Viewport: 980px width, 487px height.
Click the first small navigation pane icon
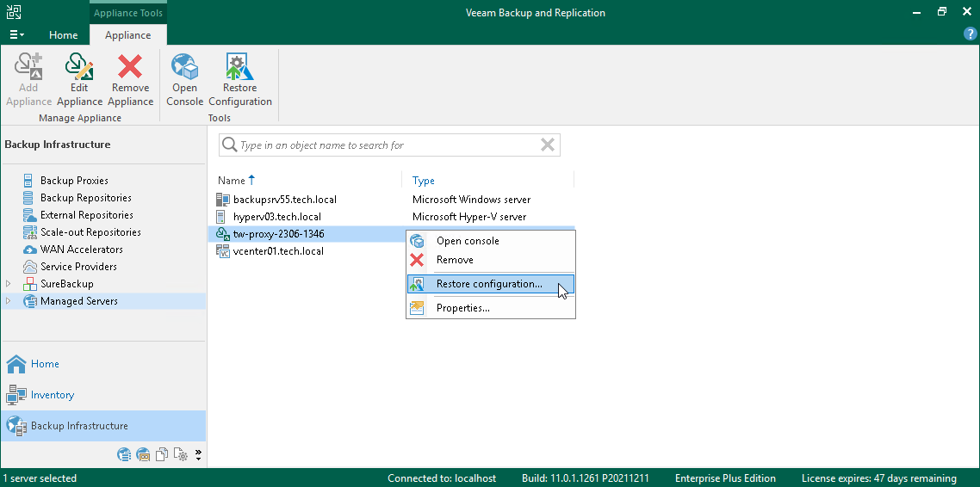click(x=124, y=454)
